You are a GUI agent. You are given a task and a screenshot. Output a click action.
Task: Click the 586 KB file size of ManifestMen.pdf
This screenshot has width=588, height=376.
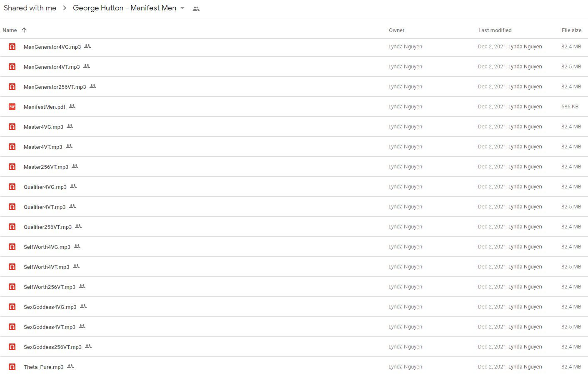(x=570, y=107)
